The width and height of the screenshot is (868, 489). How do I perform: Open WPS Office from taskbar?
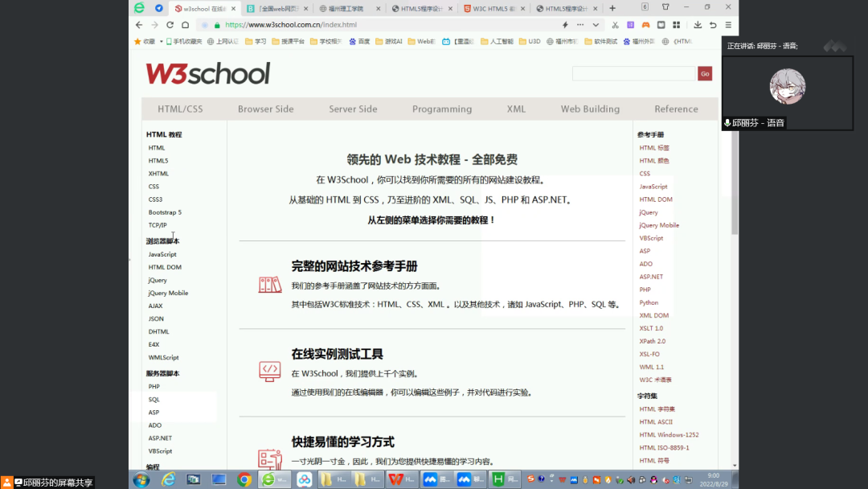403,479
